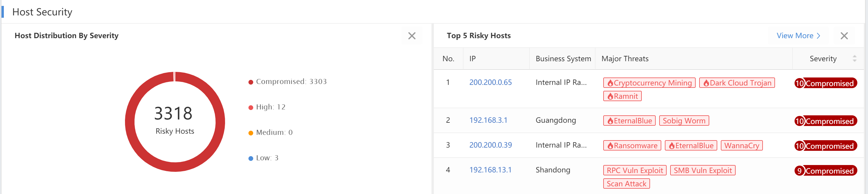Toggle the Compromised legend entry
Image resolution: width=868 pixels, height=194 pixels.
pyautogui.click(x=288, y=82)
